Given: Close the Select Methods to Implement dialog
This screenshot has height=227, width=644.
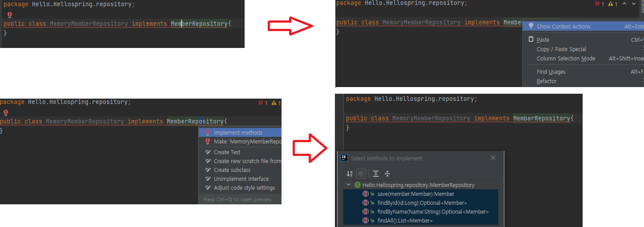Looking at the screenshot, I should point(493,158).
